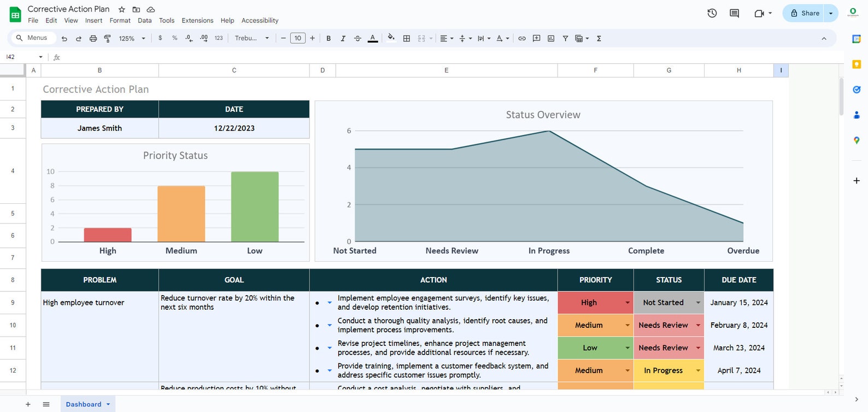Image resolution: width=868 pixels, height=412 pixels.
Task: Insert a chart using the toolbar icon
Action: (551, 38)
